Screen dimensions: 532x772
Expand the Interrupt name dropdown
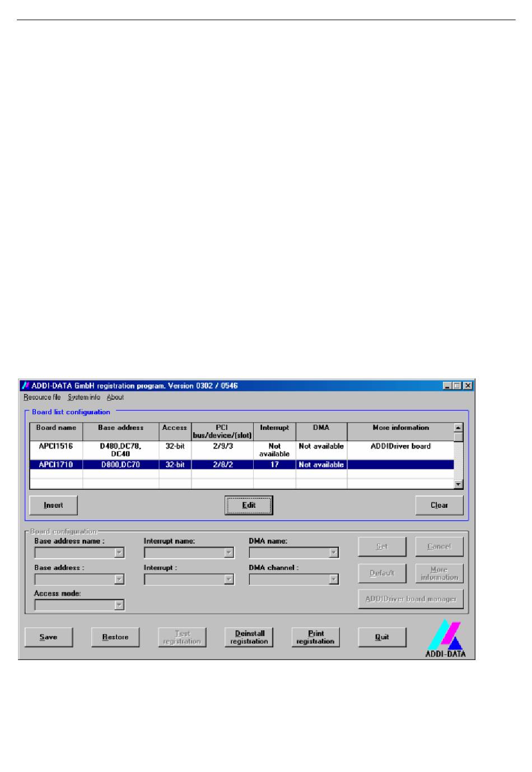[228, 553]
